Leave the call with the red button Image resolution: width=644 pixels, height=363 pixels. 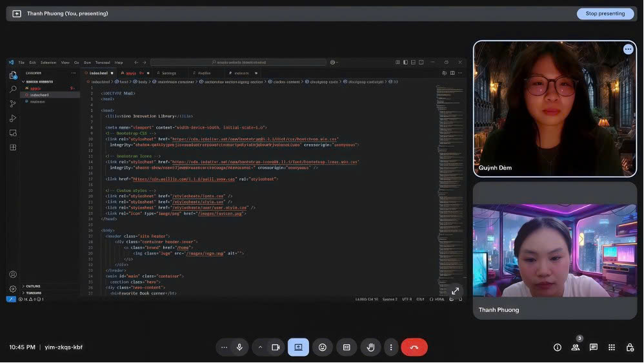(x=414, y=347)
